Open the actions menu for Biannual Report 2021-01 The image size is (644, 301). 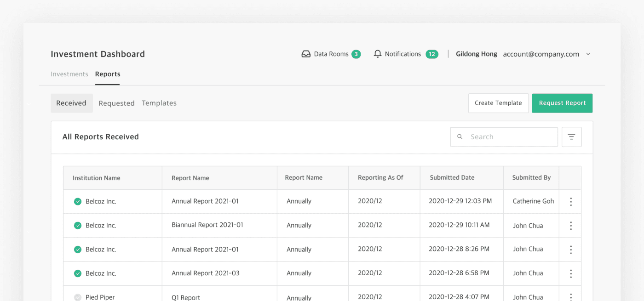point(570,225)
